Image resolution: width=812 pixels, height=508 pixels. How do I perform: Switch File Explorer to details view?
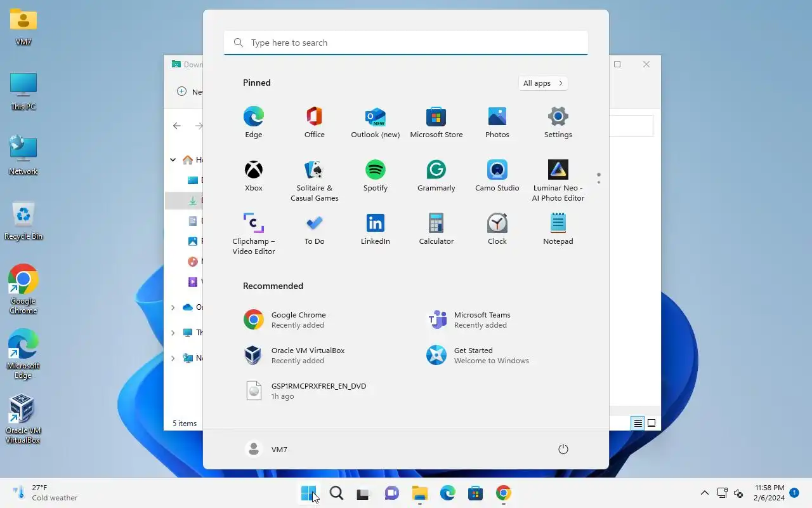(638, 423)
